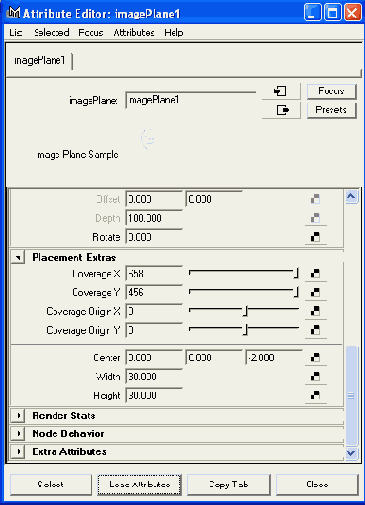Viewport: 365px width, 505px height.
Task: Click the map button beside Height
Action: (315, 395)
